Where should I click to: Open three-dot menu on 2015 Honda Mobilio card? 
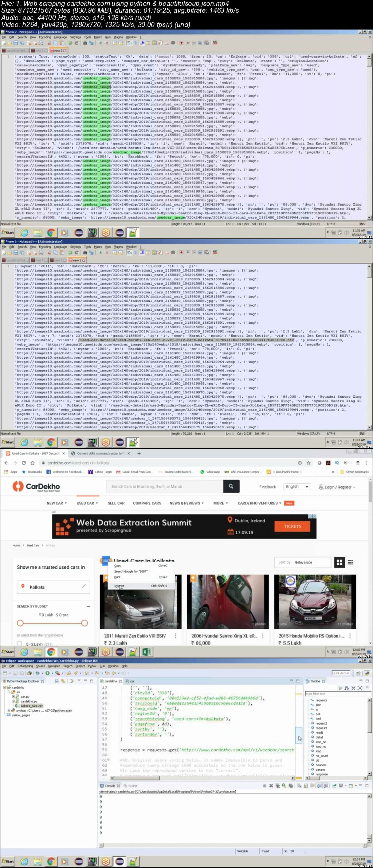(x=350, y=636)
